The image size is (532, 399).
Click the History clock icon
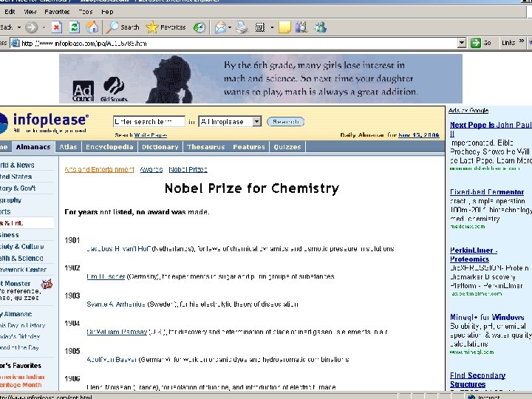(199, 27)
